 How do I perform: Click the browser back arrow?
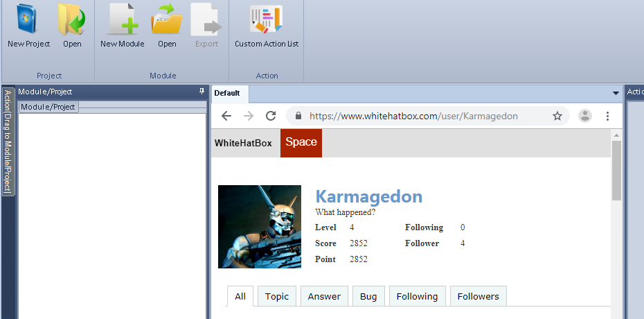[226, 116]
